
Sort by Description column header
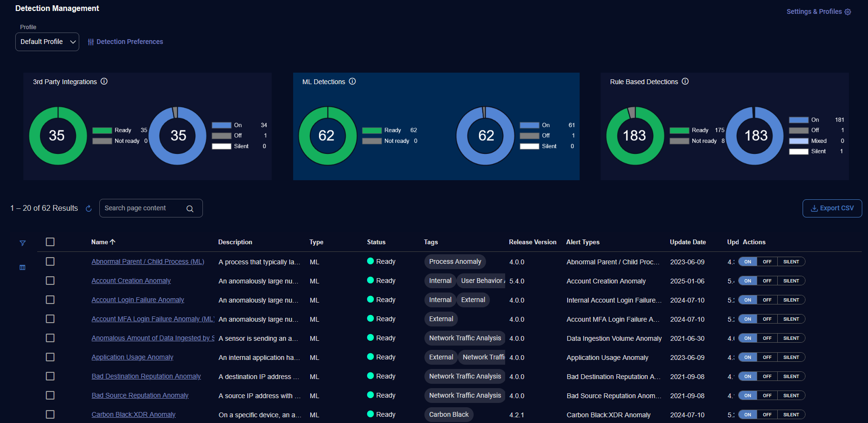tap(235, 242)
